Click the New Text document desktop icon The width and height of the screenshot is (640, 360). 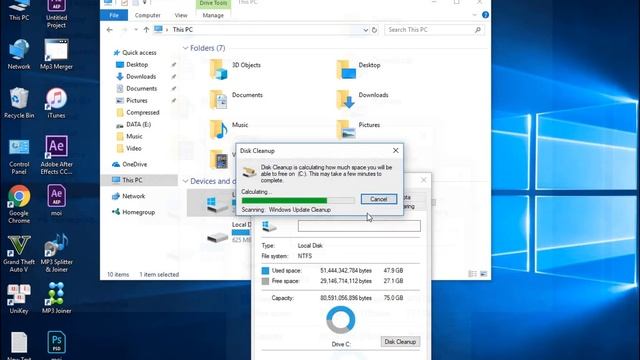click(19, 345)
